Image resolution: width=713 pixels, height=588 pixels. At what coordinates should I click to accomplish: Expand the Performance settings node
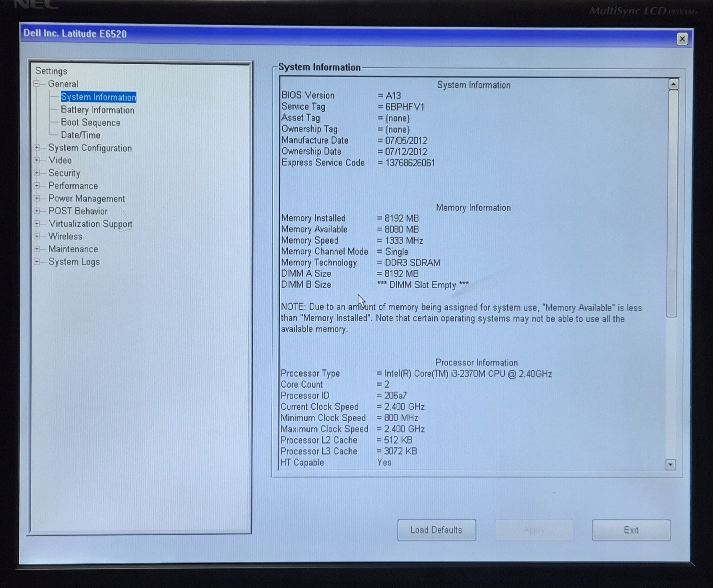click(x=37, y=185)
